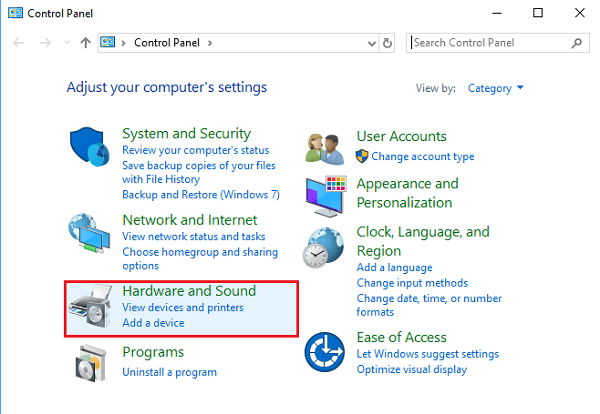Expand the recent locations chevron beside navigation arrows
The width and height of the screenshot is (600, 414).
[67, 43]
